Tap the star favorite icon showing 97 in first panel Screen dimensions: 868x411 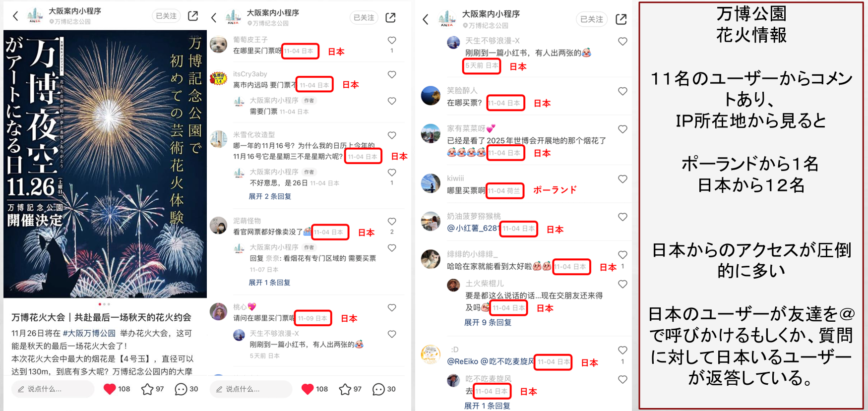tap(147, 389)
